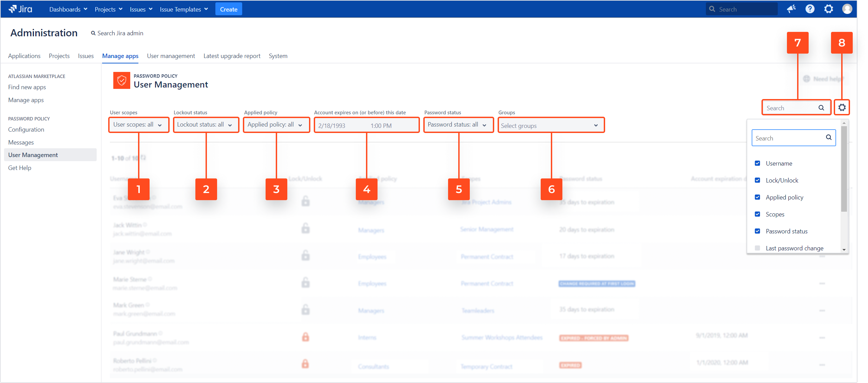Uncheck the Username column checkbox
Image resolution: width=868 pixels, height=383 pixels.
(757, 163)
